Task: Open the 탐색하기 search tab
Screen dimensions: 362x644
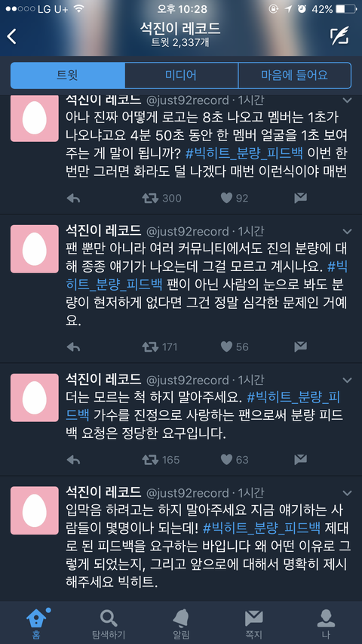Action: (109, 624)
